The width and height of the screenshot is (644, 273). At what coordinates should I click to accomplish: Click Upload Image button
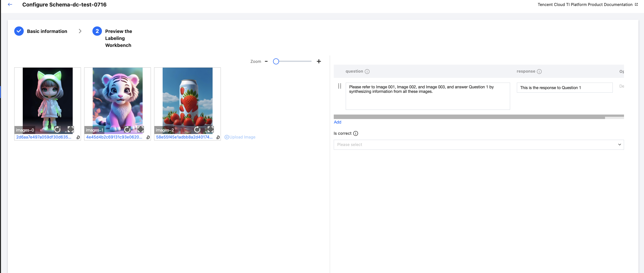(x=240, y=137)
